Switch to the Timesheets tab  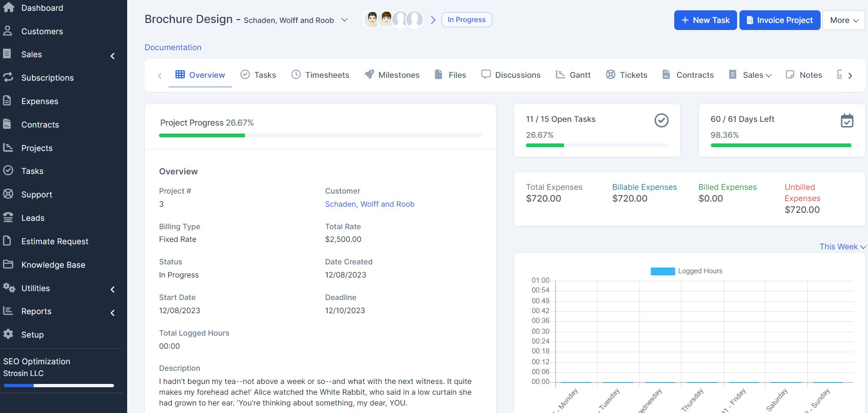(320, 75)
